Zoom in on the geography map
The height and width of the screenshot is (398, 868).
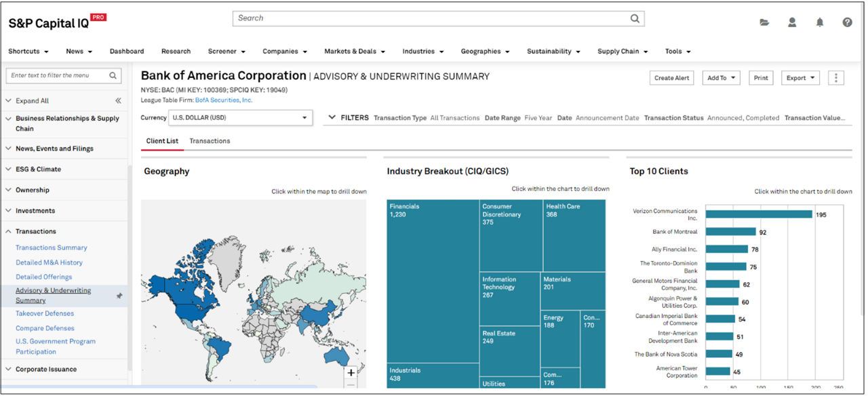tap(351, 373)
